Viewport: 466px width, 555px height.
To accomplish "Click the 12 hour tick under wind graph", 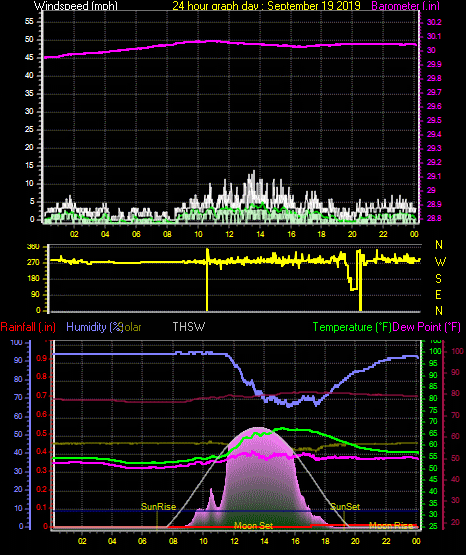I will (229, 234).
